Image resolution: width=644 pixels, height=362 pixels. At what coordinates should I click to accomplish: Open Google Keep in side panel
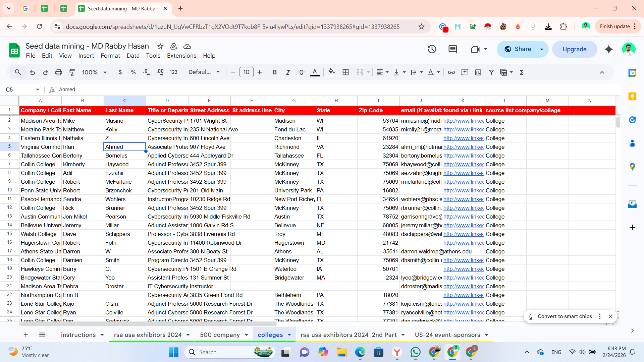[x=633, y=96]
